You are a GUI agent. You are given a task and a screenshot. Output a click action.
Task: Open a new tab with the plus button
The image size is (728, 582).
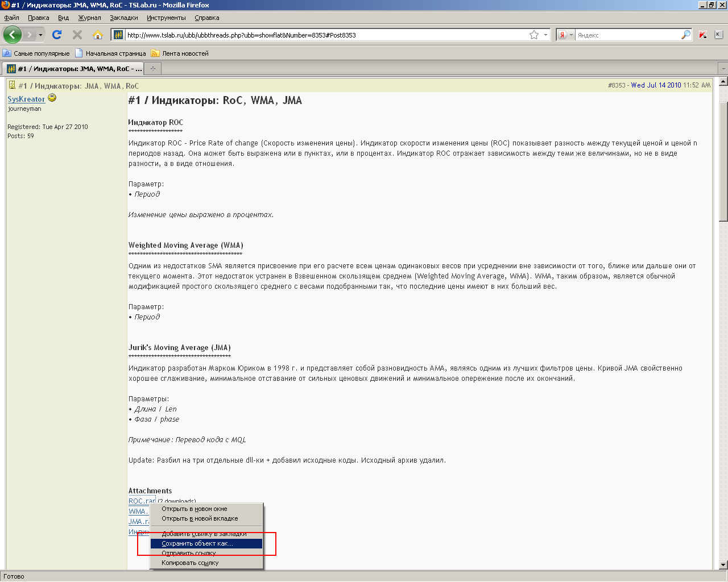tap(152, 69)
